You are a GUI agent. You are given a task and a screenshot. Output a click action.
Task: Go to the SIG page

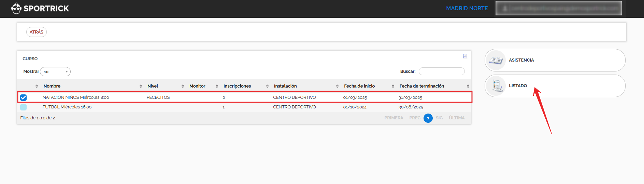[x=439, y=118]
